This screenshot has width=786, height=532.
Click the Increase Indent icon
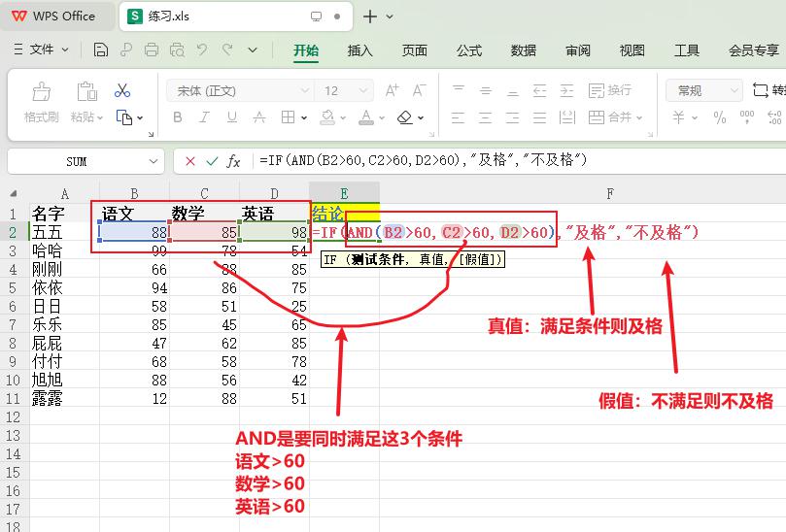566,90
